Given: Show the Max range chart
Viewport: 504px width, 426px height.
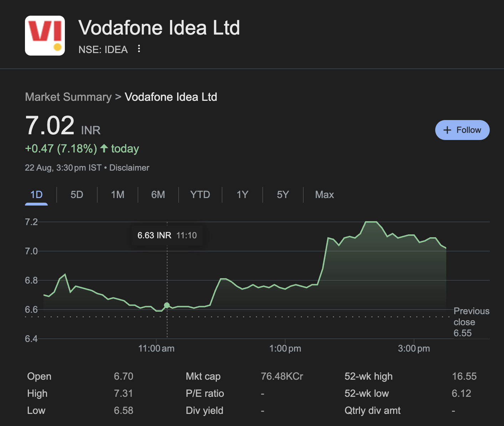Looking at the screenshot, I should click(x=324, y=194).
